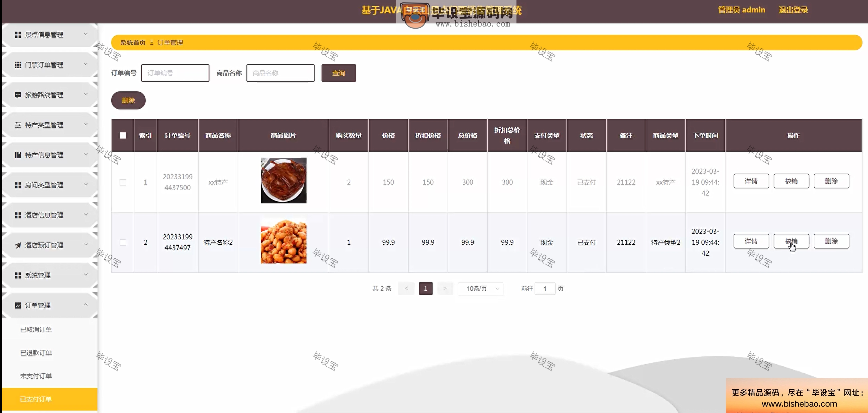This screenshot has height=413, width=868.
Task: Click the breadcrumb separator icon
Action: [152, 42]
